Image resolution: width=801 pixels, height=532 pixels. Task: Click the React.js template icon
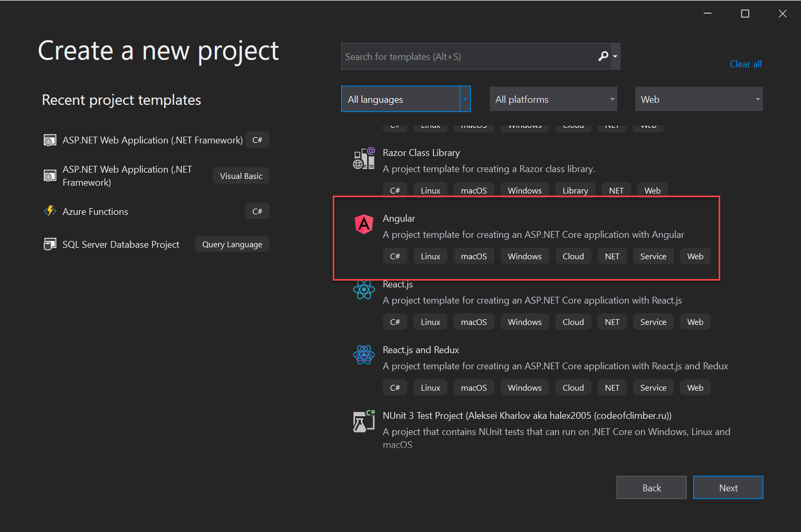tap(363, 290)
